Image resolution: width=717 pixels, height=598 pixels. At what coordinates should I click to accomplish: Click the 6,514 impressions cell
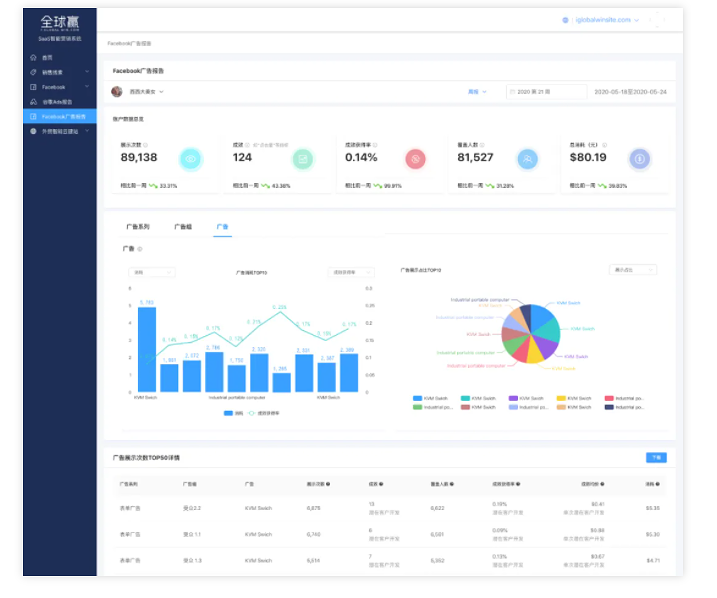[x=313, y=561]
